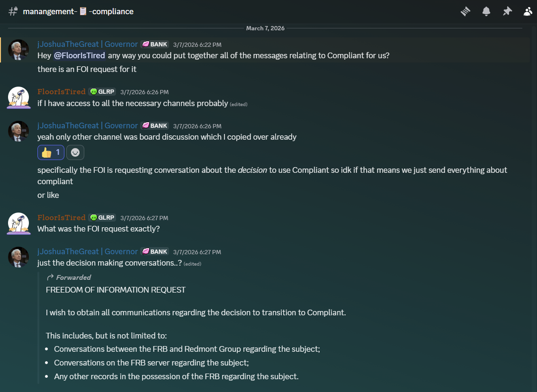The height and width of the screenshot is (392, 537).
Task: Open notification settings bell icon
Action: [486, 11]
